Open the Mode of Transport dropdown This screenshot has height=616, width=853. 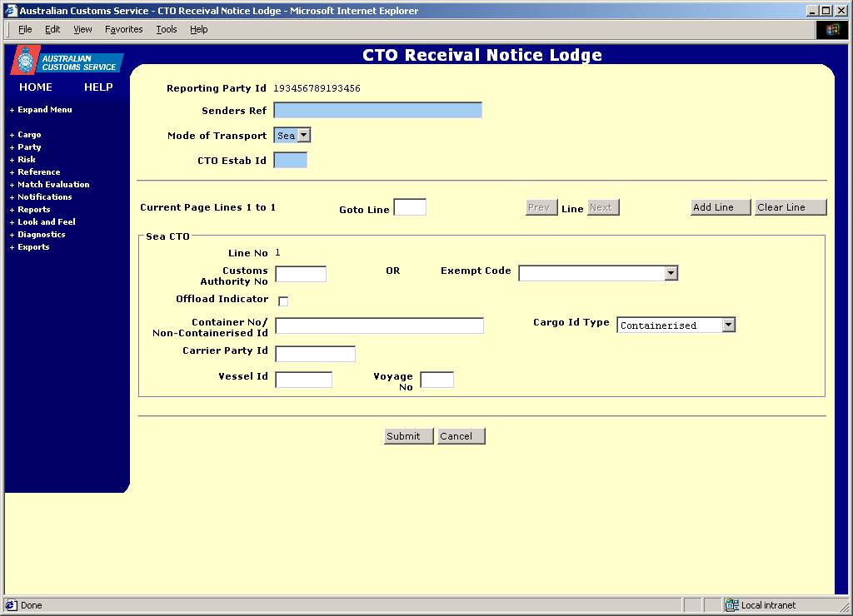(304, 135)
